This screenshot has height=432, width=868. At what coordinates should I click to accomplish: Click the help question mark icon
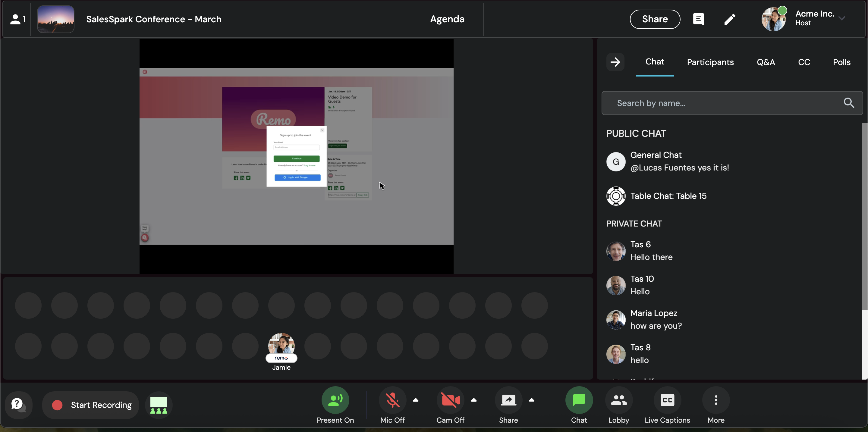pyautogui.click(x=18, y=404)
